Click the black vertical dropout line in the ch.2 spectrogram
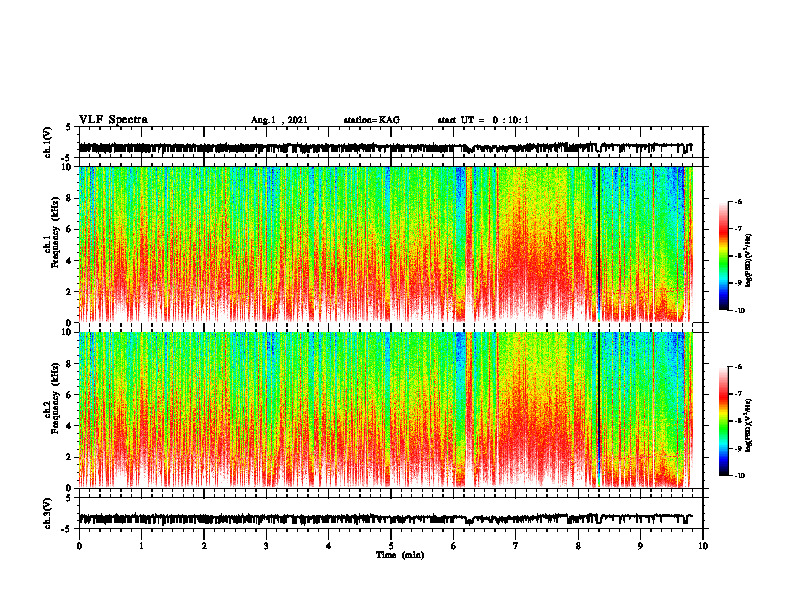 pyautogui.click(x=599, y=410)
